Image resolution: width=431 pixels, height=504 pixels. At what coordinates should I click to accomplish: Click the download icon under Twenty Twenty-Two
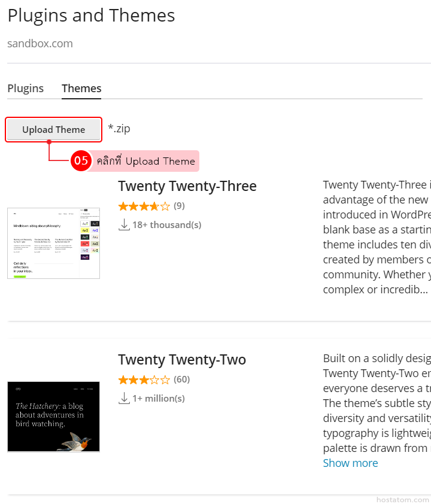point(124,397)
